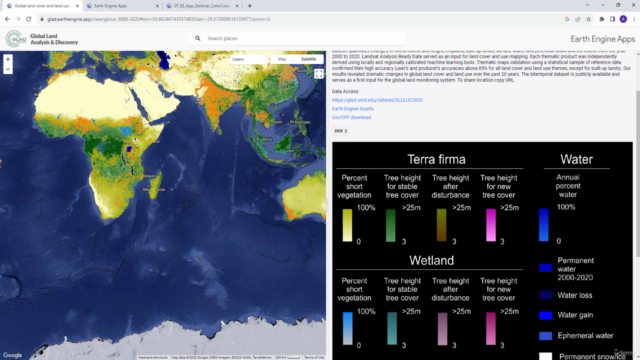Screen dimensions: 640x360
Task: Open the Chrome three-dot menu
Action: [634, 19]
